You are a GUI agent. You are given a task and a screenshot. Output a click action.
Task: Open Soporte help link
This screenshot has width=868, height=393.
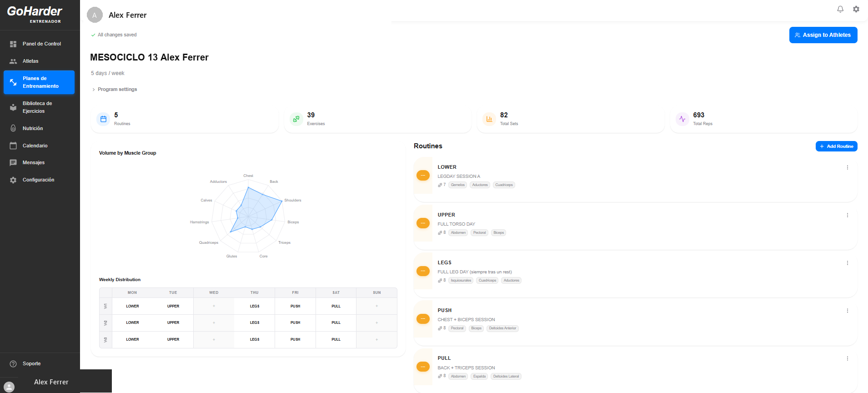39,363
